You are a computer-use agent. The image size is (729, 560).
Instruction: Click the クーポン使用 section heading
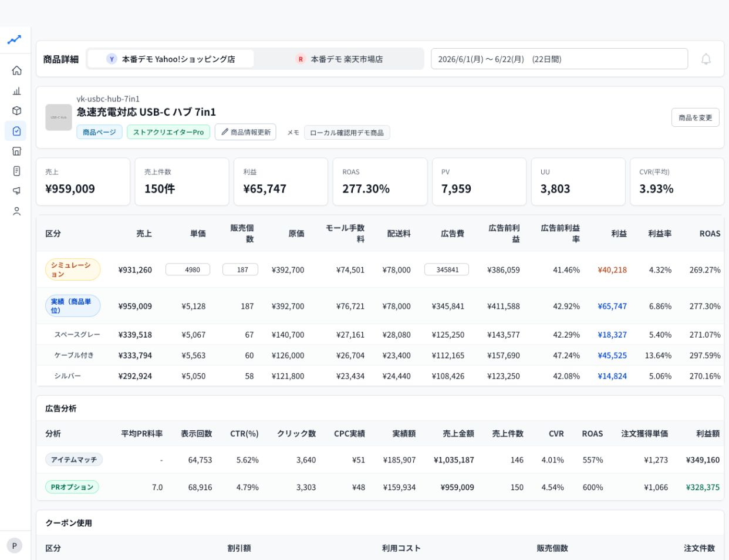pyautogui.click(x=69, y=523)
